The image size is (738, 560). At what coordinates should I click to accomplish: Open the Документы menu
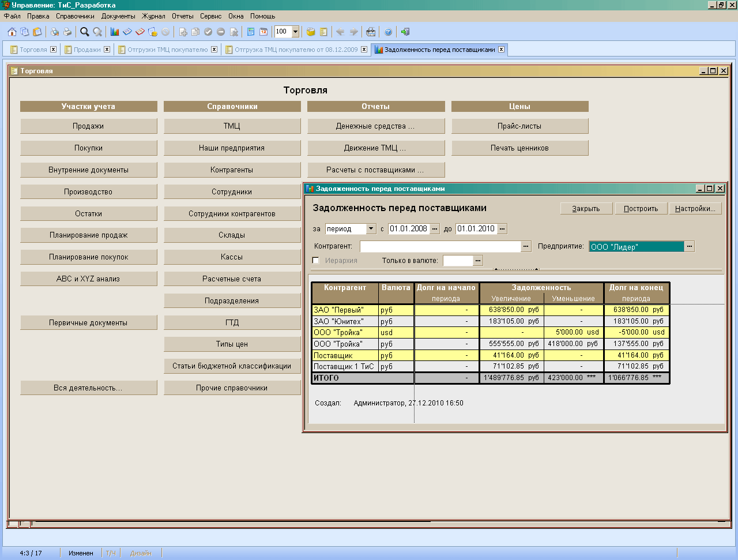click(x=118, y=16)
